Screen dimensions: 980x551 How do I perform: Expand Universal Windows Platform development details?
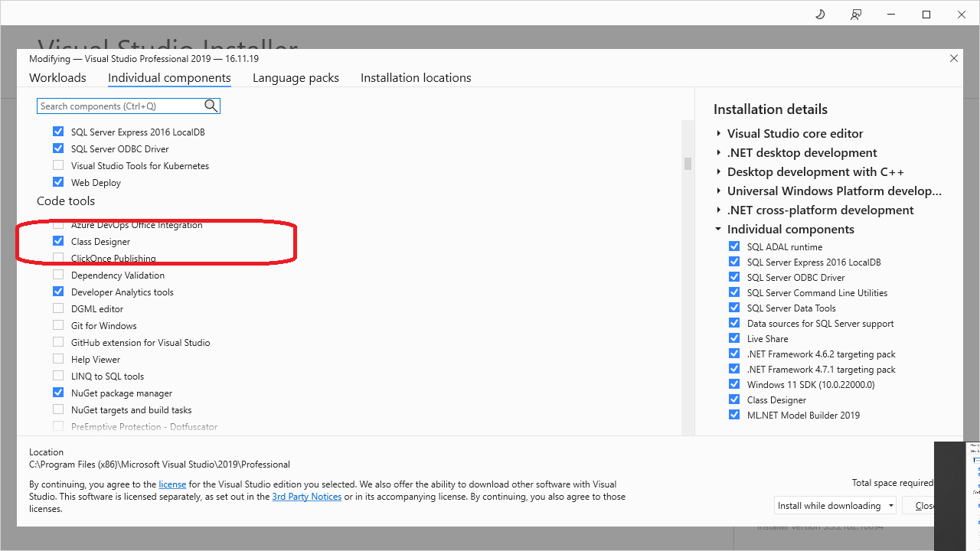719,191
